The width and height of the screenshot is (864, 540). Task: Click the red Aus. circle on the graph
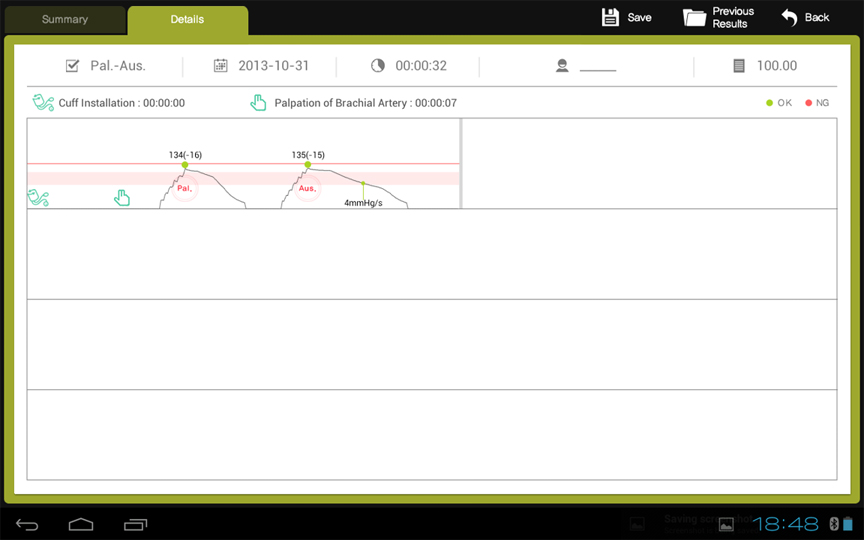[x=307, y=188]
